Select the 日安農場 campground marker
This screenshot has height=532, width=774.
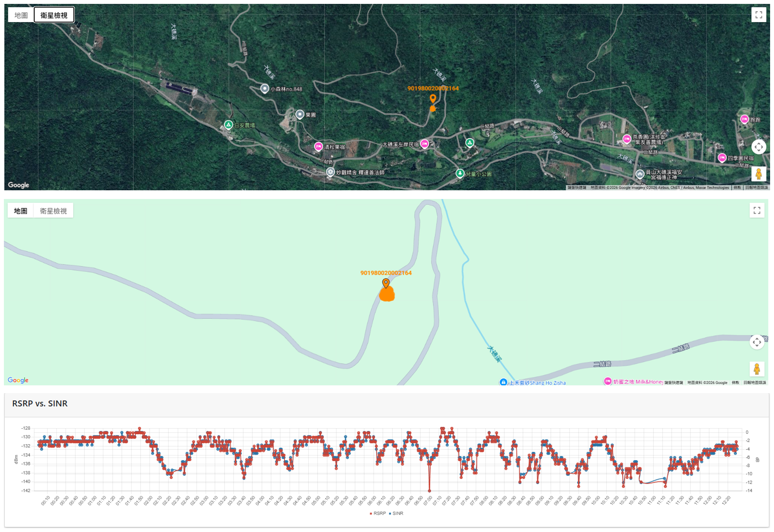pos(228,125)
